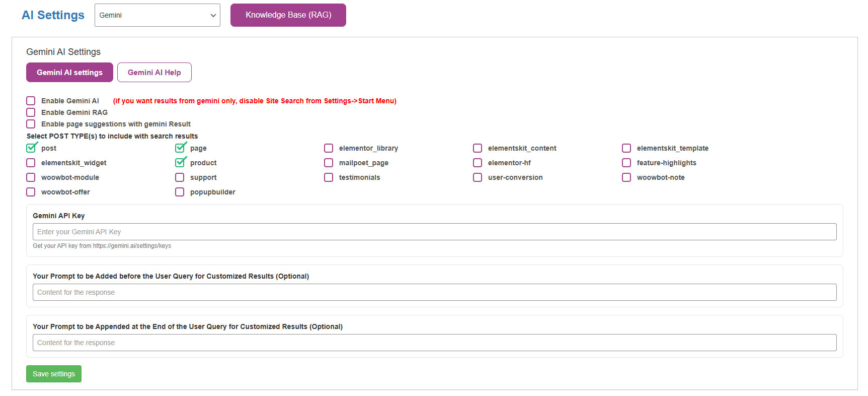This screenshot has width=868, height=396.
Task: Deselect the product post type checkbox
Action: point(180,163)
